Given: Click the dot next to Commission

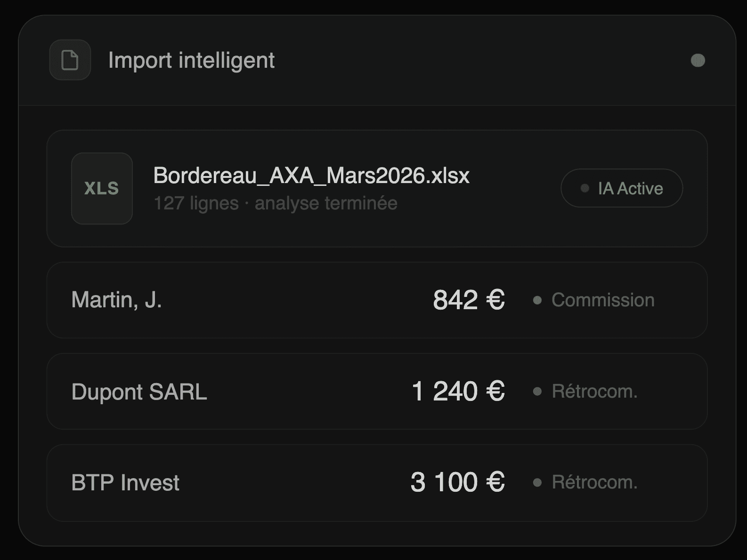Looking at the screenshot, I should coord(537,300).
